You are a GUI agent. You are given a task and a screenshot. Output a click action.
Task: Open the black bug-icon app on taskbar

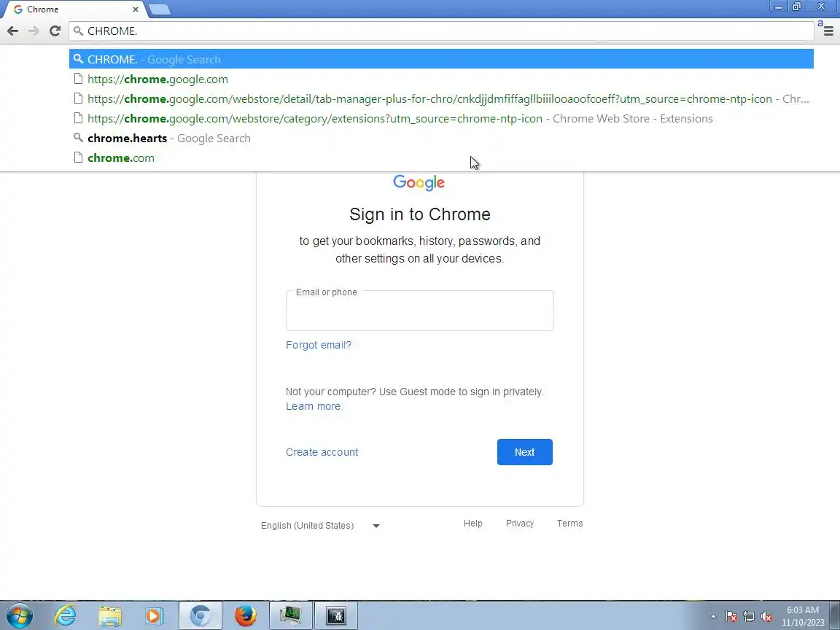[x=336, y=615]
